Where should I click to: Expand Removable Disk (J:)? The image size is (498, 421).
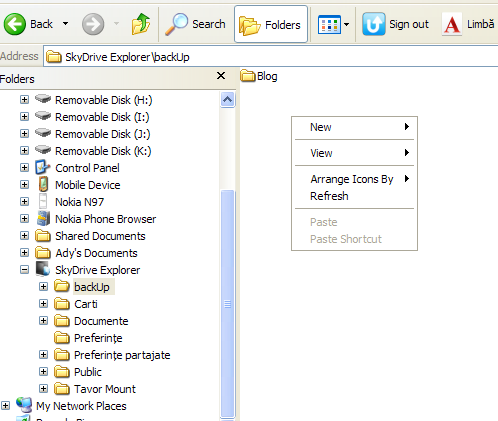24,133
